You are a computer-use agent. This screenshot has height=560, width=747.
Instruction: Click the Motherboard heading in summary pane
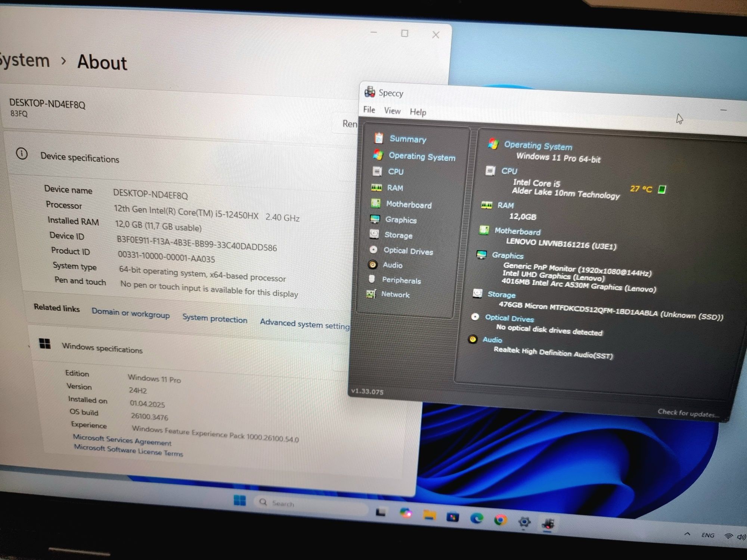click(x=517, y=231)
